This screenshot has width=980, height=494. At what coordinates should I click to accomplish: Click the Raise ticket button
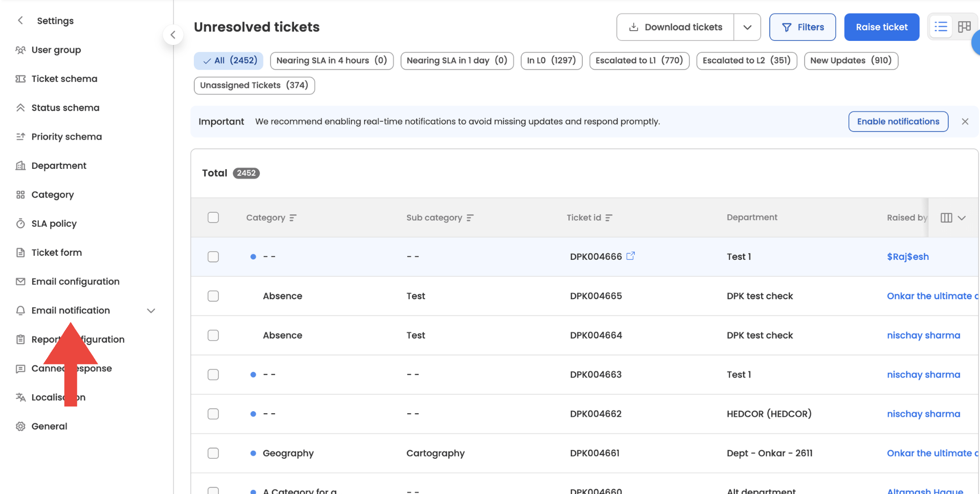point(881,27)
